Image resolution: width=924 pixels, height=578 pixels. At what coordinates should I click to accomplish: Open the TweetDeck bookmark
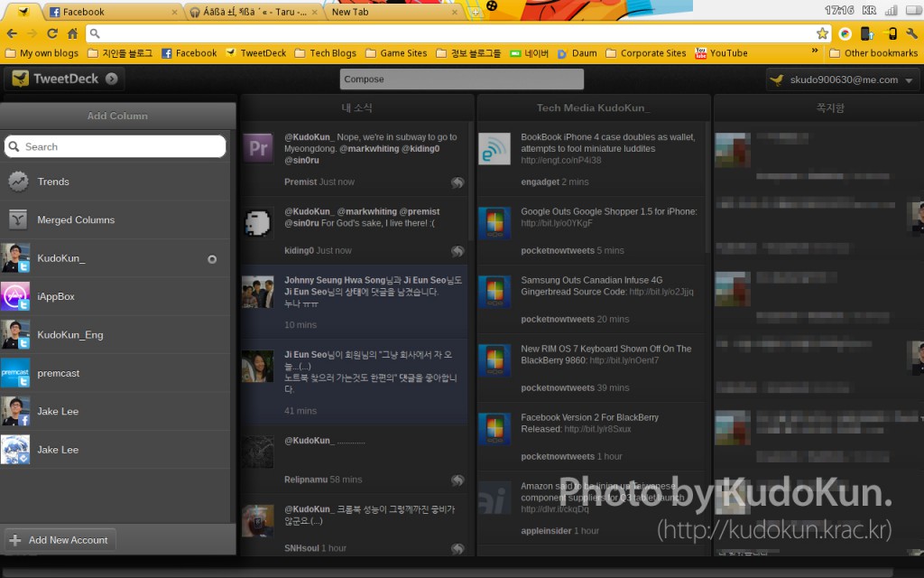[x=255, y=53]
